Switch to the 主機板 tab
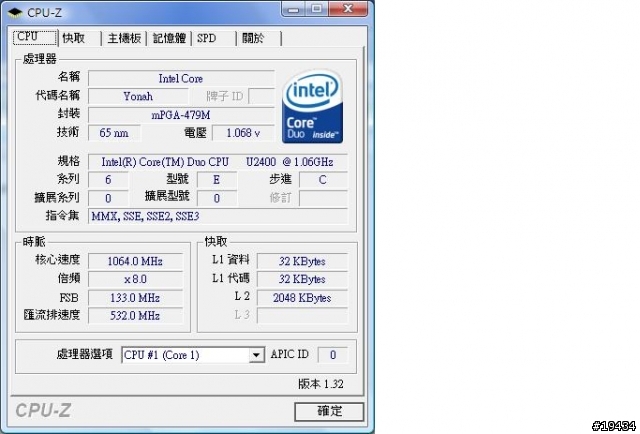The image size is (640, 434). point(124,38)
